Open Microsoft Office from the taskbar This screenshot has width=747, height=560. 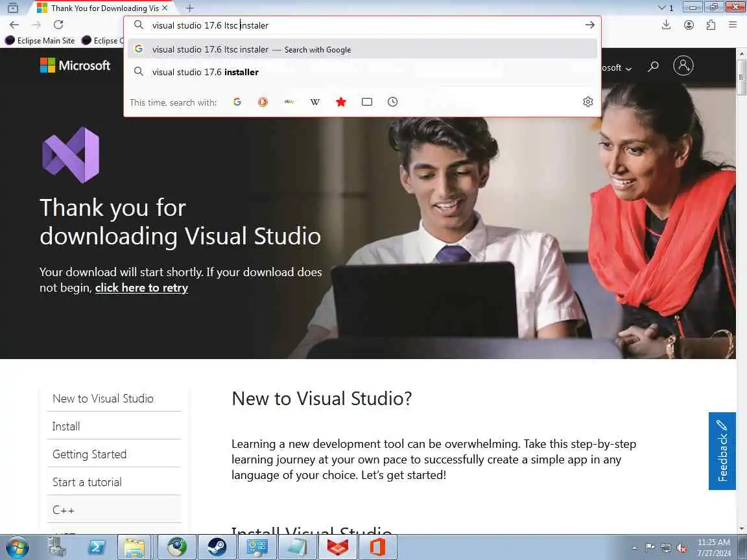pyautogui.click(x=377, y=547)
